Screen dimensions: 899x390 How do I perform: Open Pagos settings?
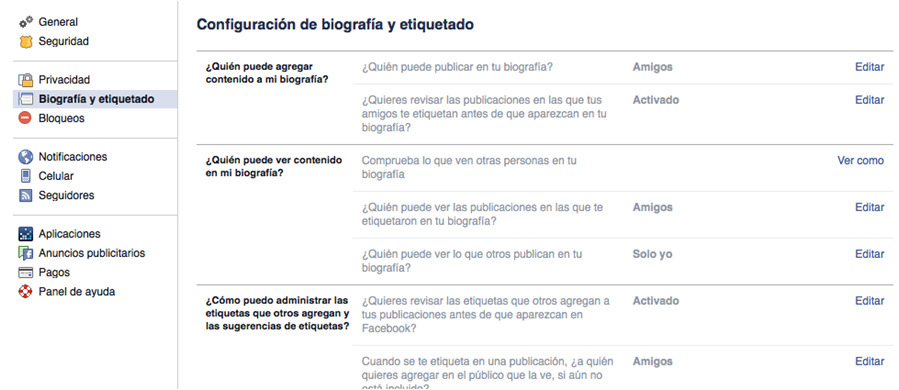(x=54, y=272)
